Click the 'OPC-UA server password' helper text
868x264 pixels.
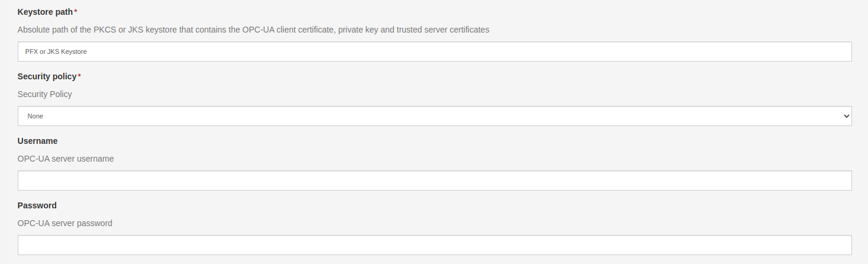[x=65, y=223]
